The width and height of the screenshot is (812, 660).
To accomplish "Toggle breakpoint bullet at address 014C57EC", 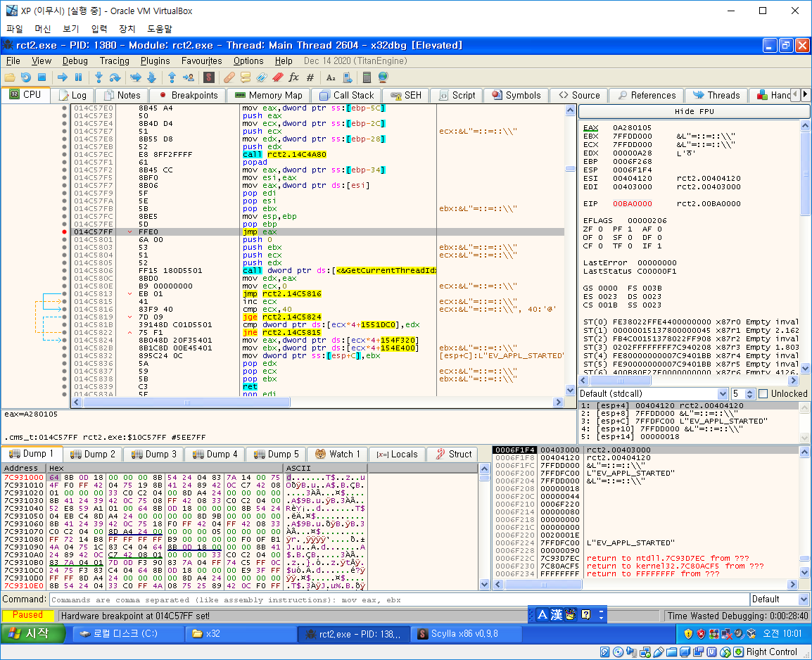I will click(x=64, y=154).
